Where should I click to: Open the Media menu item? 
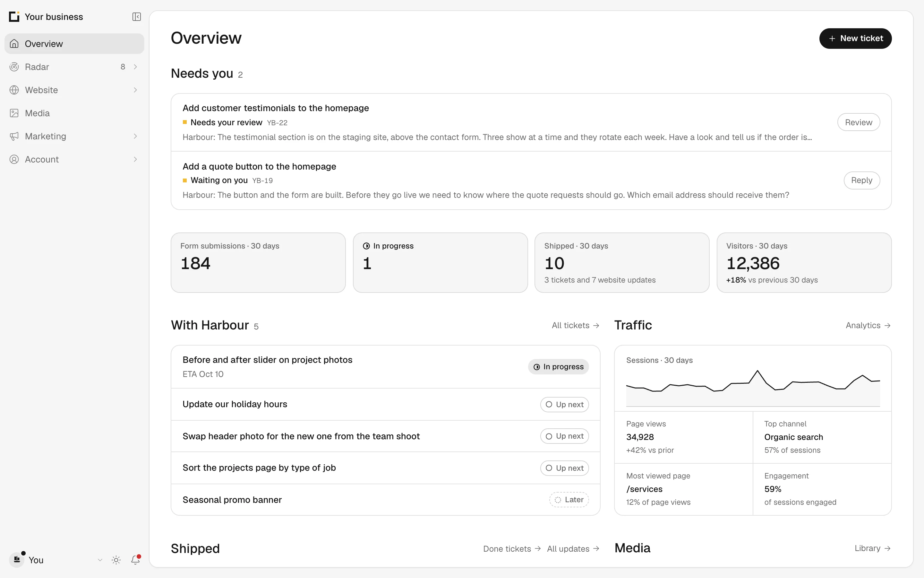(74, 113)
